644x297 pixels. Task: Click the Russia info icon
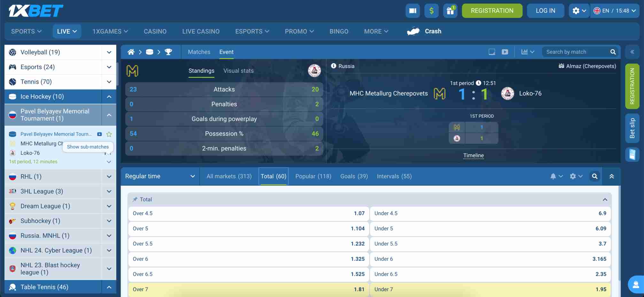click(x=334, y=66)
